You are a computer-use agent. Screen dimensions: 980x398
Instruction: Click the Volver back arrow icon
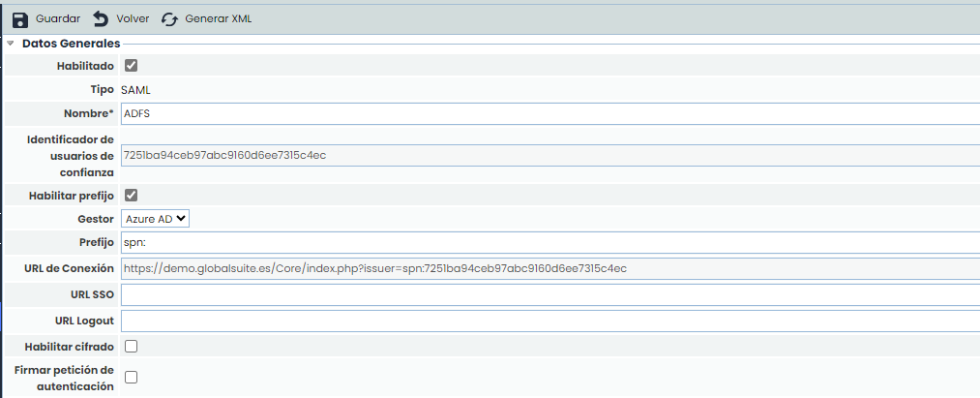100,19
